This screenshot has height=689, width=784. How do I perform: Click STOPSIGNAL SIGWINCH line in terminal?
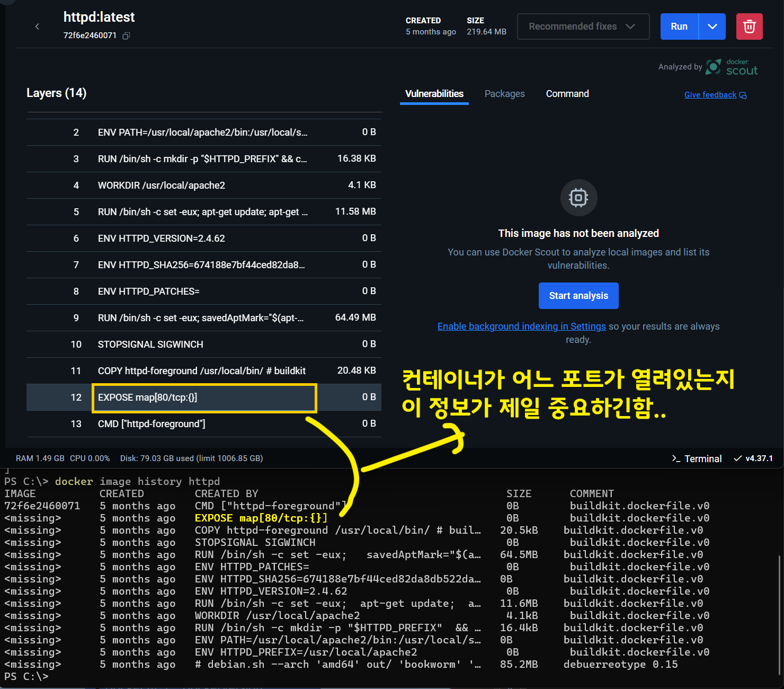click(x=255, y=542)
